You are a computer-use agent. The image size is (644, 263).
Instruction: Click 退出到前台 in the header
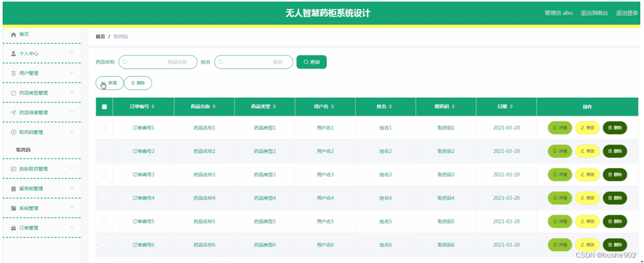[594, 13]
